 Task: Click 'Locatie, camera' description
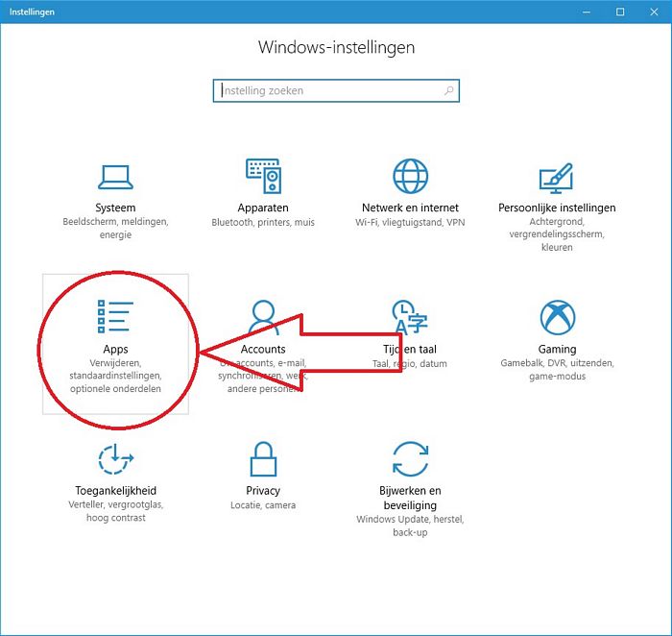tap(263, 504)
